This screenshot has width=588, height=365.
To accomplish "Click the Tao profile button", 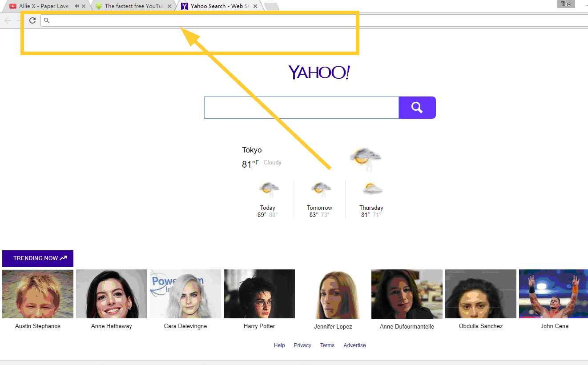I will click(566, 4).
